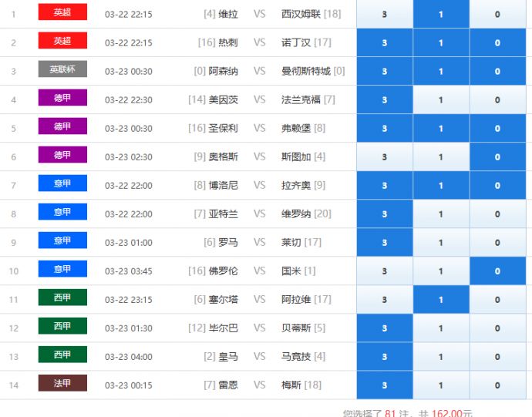Unselect away win (0) for 佛罗伦 vs 国米
Image resolution: width=532 pixels, height=417 pixels.
(497, 271)
